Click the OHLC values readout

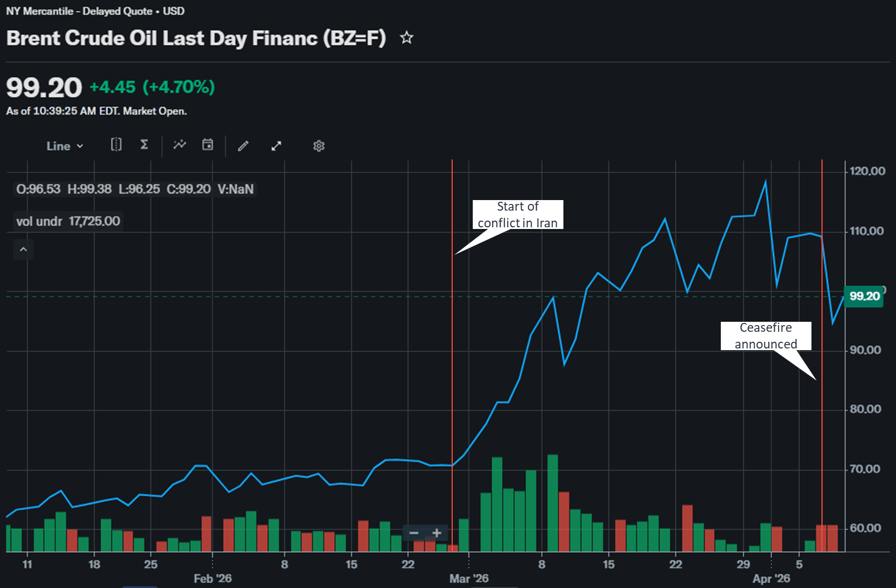135,189
